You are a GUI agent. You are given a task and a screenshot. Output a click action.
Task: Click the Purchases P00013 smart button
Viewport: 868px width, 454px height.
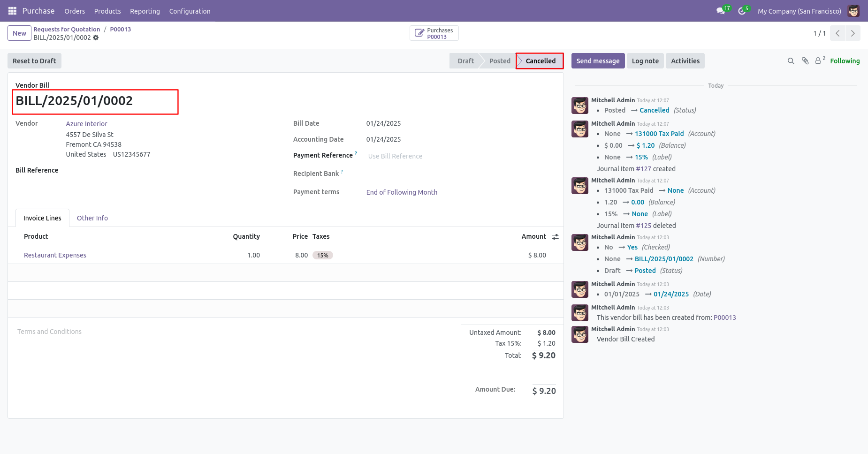pyautogui.click(x=434, y=33)
